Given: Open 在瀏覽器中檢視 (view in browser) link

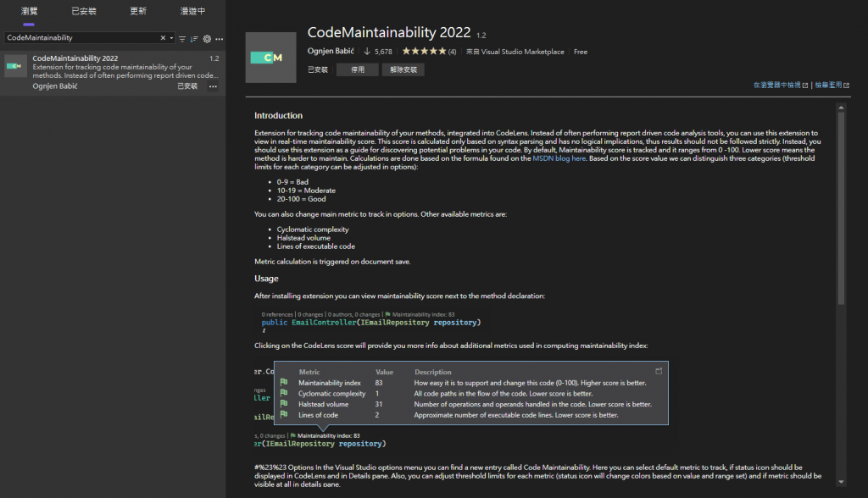Looking at the screenshot, I should 781,86.
